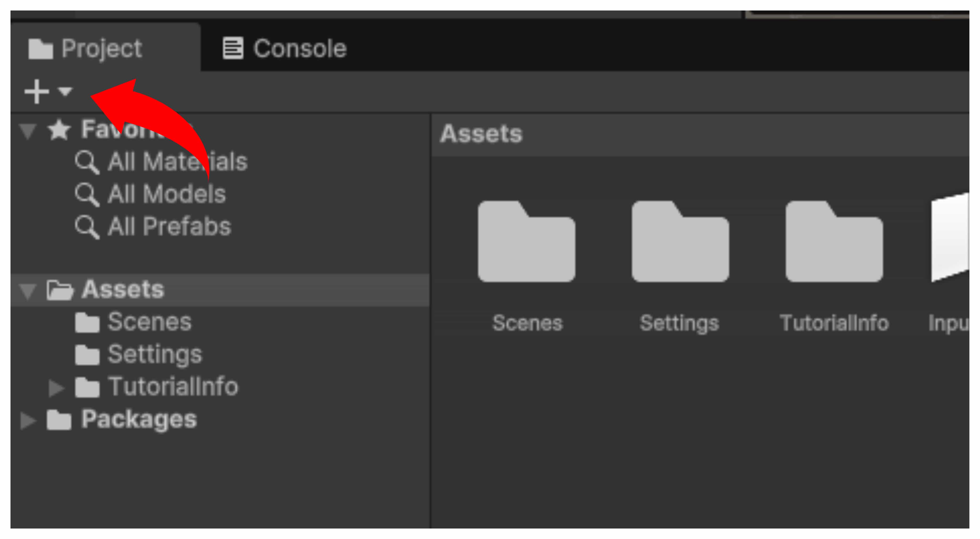980x539 pixels.
Task: Select the Scenes folder thumbnail in grid
Action: point(526,242)
